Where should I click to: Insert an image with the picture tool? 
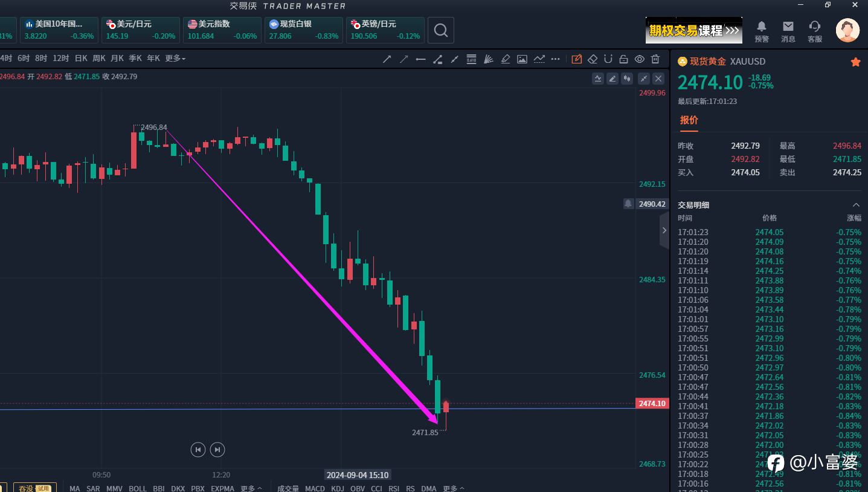point(522,59)
